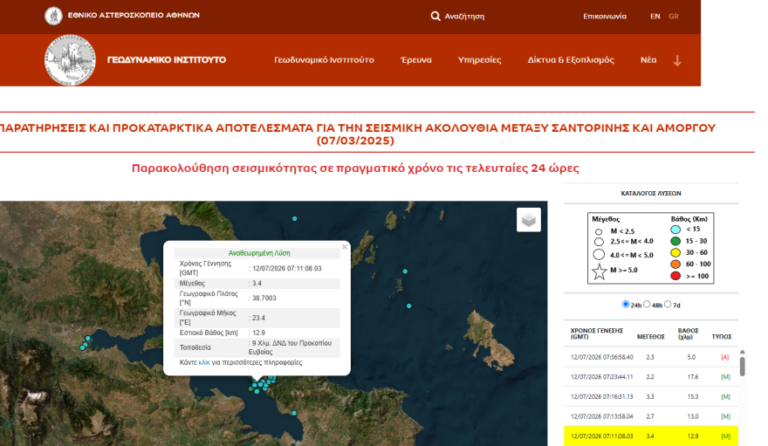The height and width of the screenshot is (446, 768).
Task: Click the ΚΑΤΑΛΟΓΟΣ ΛΥΣΕΩΝ panel heading
Action: (x=650, y=193)
